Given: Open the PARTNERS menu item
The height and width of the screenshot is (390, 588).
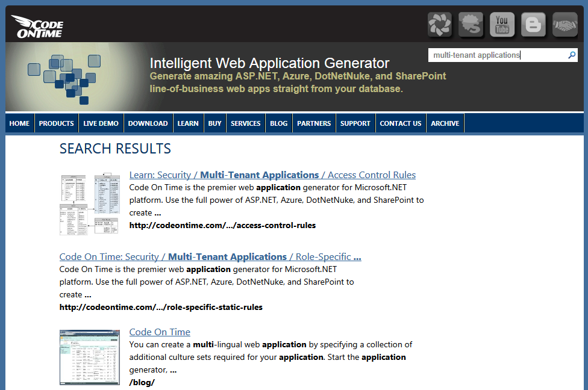Looking at the screenshot, I should (x=314, y=123).
